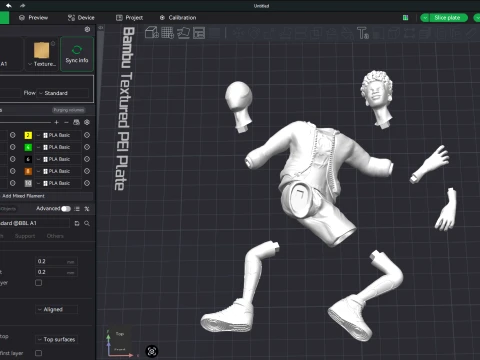Open the settings list icon next to Advanced
This screenshot has width=480, height=360.
(77, 209)
